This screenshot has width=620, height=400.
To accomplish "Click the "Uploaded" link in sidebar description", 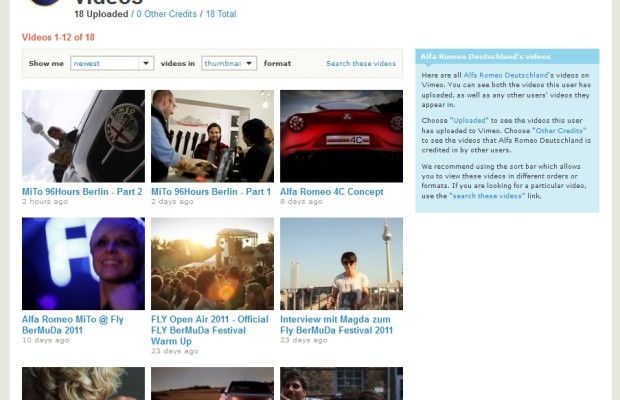I will (x=469, y=121).
